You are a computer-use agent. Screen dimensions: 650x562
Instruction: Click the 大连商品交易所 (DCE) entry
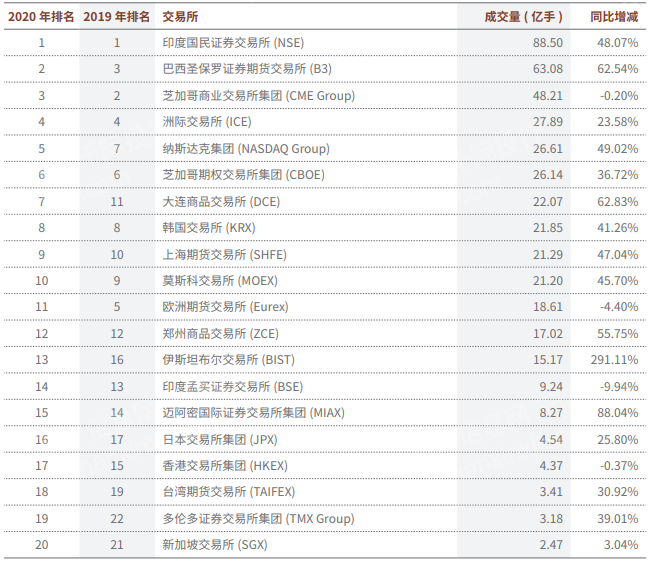[x=221, y=202]
